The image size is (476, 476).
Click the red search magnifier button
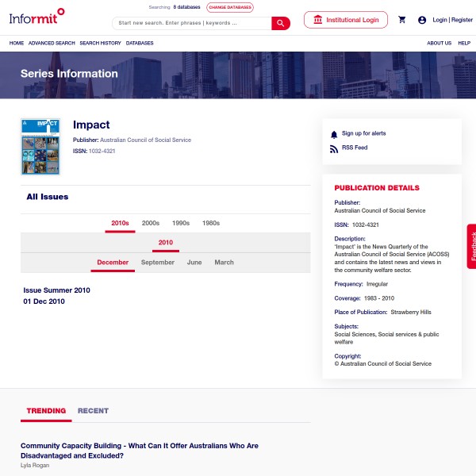pyautogui.click(x=281, y=23)
